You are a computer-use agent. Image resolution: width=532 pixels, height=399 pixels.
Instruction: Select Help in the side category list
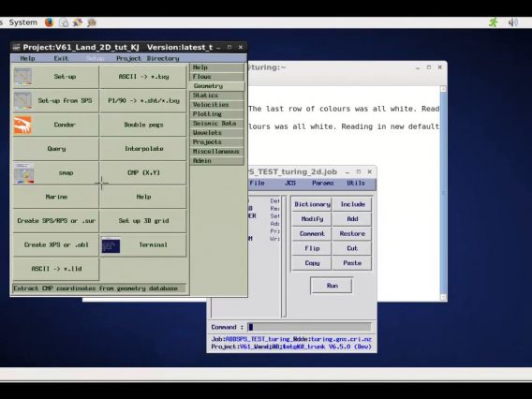216,67
